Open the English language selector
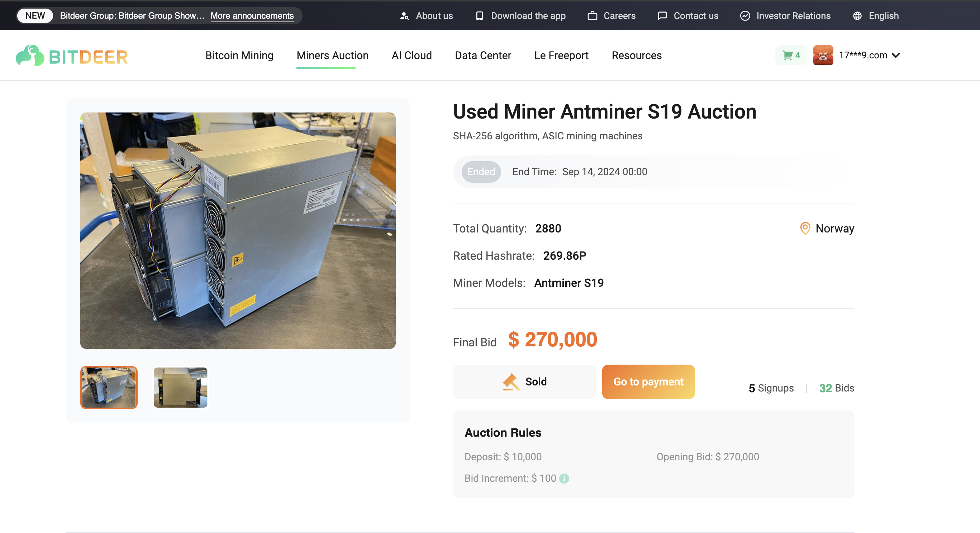The height and width of the screenshot is (533, 980). [x=883, y=16]
